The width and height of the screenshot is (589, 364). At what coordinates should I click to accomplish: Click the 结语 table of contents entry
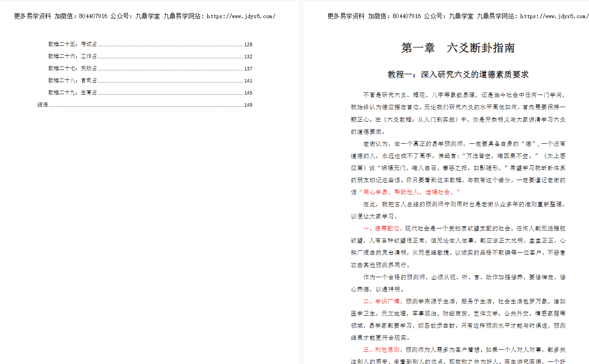click(43, 105)
